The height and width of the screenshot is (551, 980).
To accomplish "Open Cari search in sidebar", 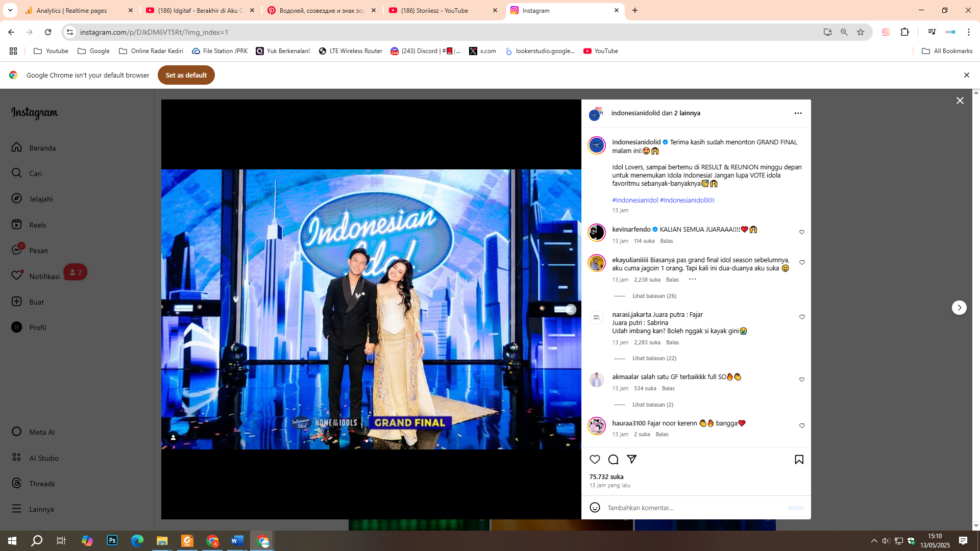I will click(x=27, y=173).
